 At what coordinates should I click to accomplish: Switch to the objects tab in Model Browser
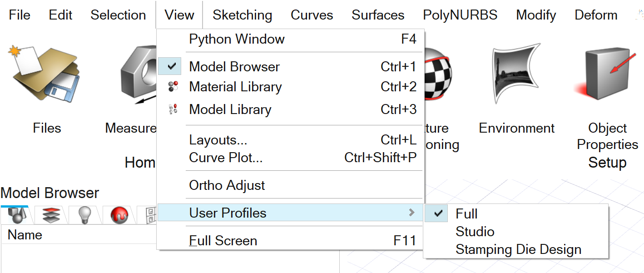[x=15, y=215]
